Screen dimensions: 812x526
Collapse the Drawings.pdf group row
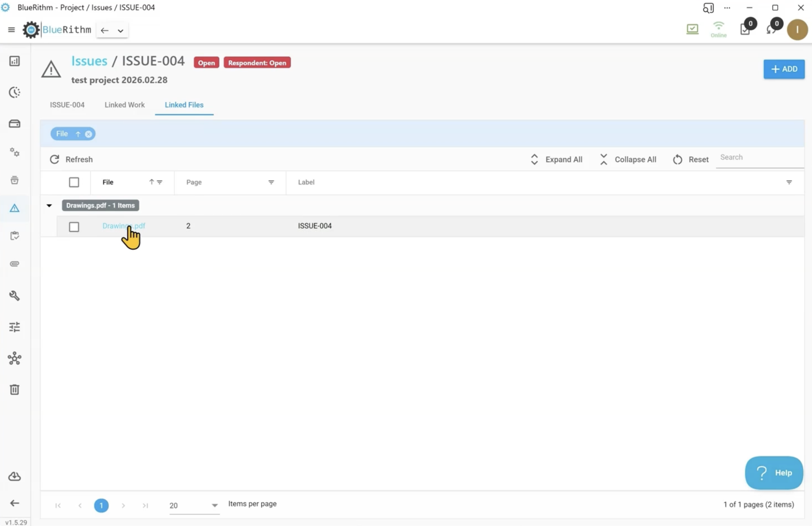pyautogui.click(x=49, y=206)
